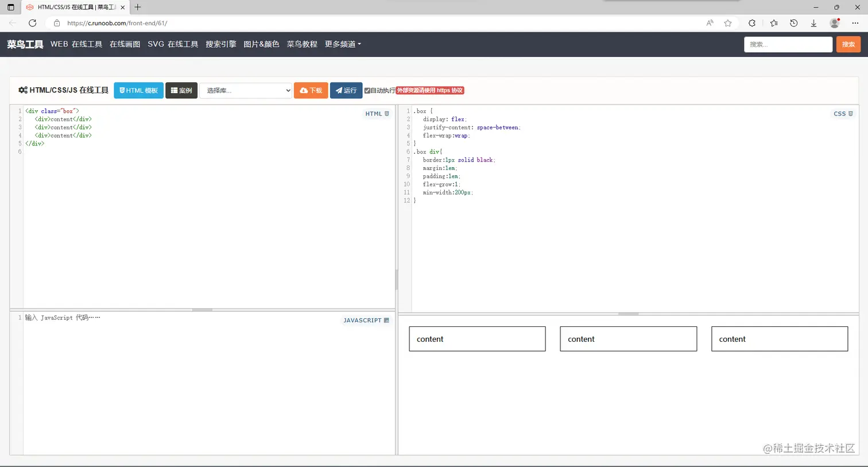
Task: Click the closing </div> on HTML line 5
Action: (34, 144)
